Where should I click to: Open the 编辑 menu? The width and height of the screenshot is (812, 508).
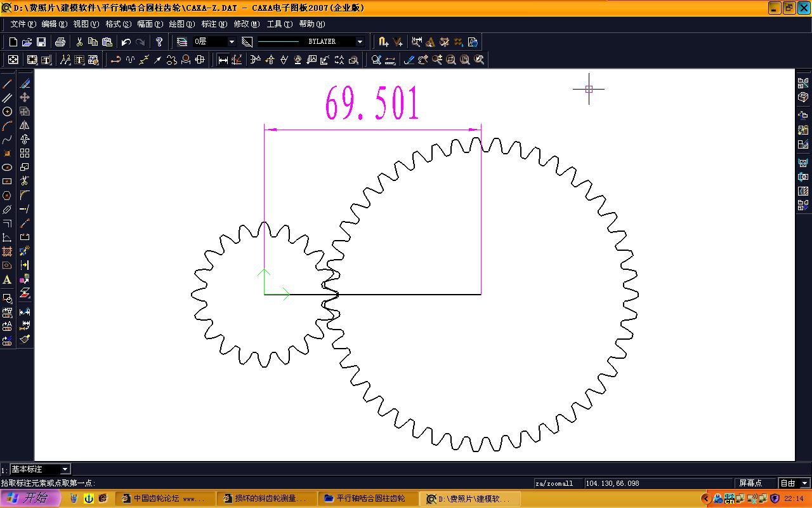(55, 24)
